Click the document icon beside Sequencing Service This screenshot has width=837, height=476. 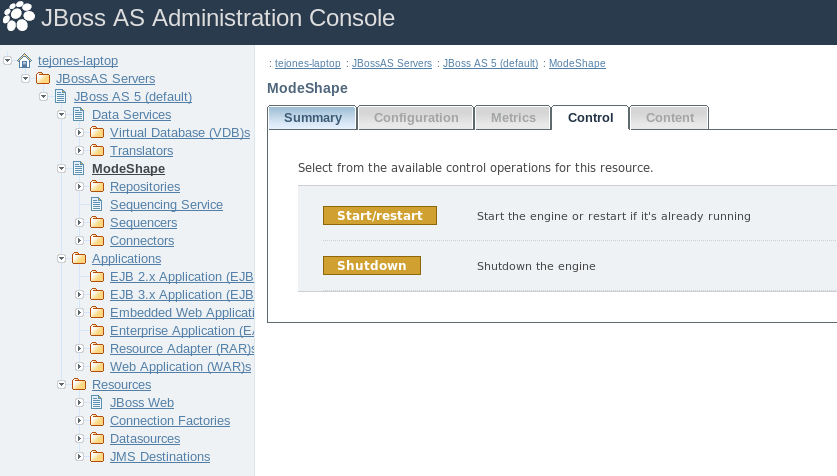point(97,205)
